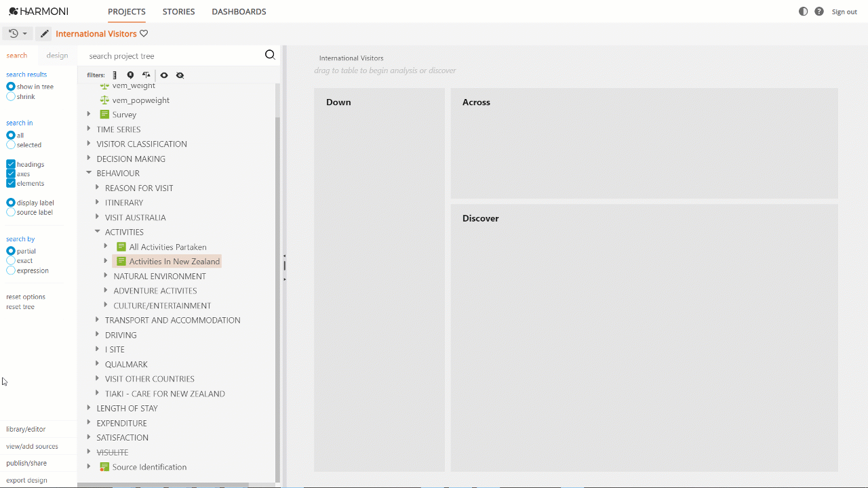Click the Activities In New Zealand sheet icon
The width and height of the screenshot is (868, 488).
pyautogui.click(x=121, y=262)
